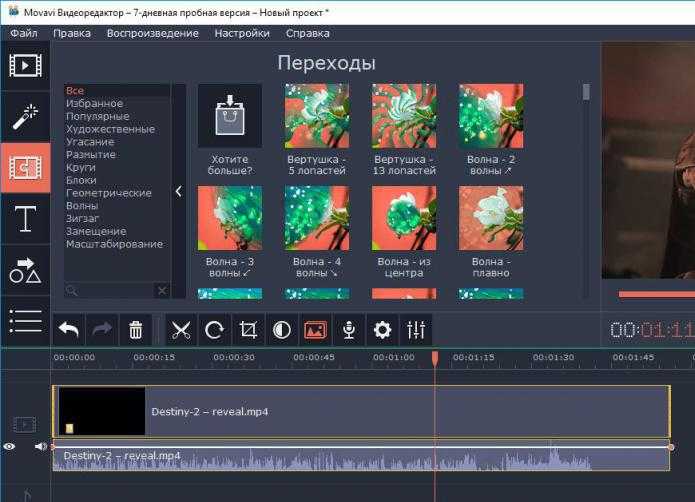The height and width of the screenshot is (502, 695).
Task: Click the transitions search field
Action: click(x=109, y=291)
